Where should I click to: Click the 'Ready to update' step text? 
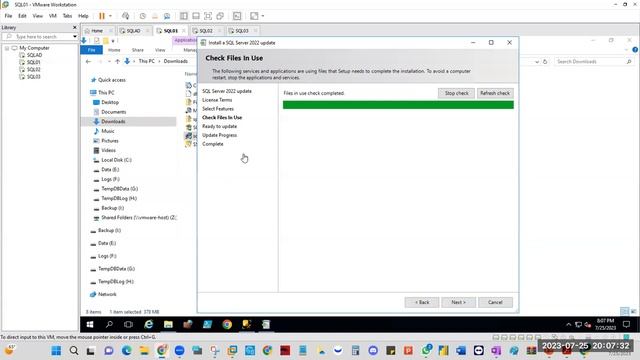click(220, 127)
